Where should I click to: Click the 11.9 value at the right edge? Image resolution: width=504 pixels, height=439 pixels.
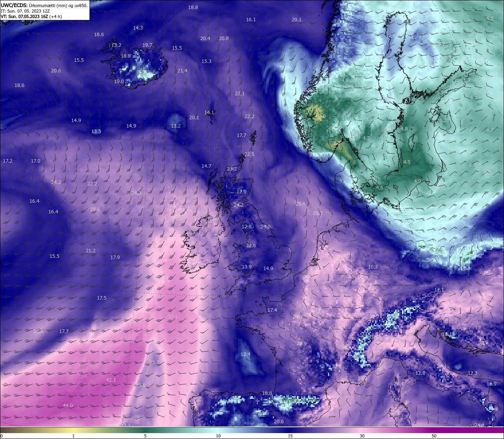(x=491, y=383)
